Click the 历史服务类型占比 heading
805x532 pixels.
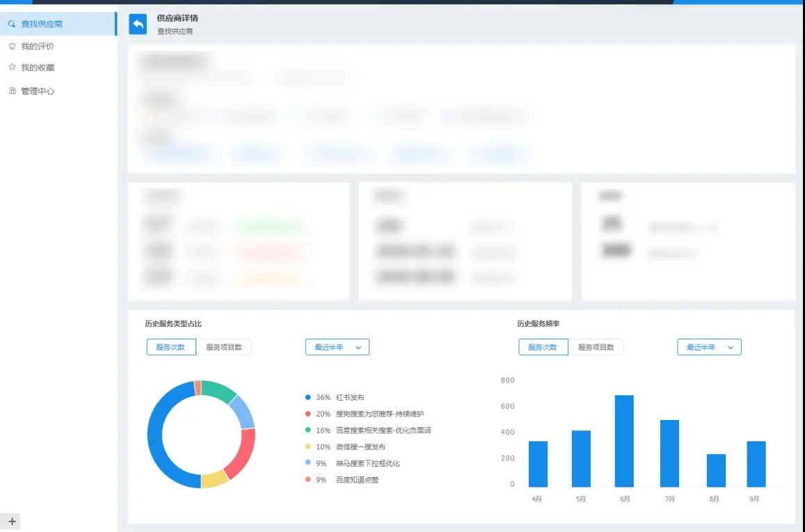pyautogui.click(x=173, y=323)
